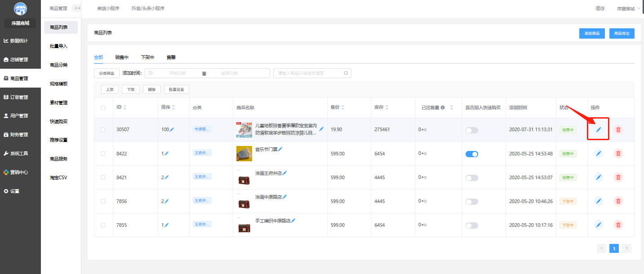Click the search magnifier icon
The image size is (644, 274).
346,73
